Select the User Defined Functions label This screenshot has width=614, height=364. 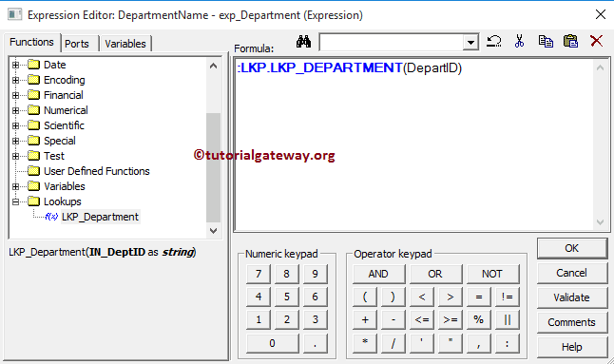pyautogui.click(x=97, y=171)
